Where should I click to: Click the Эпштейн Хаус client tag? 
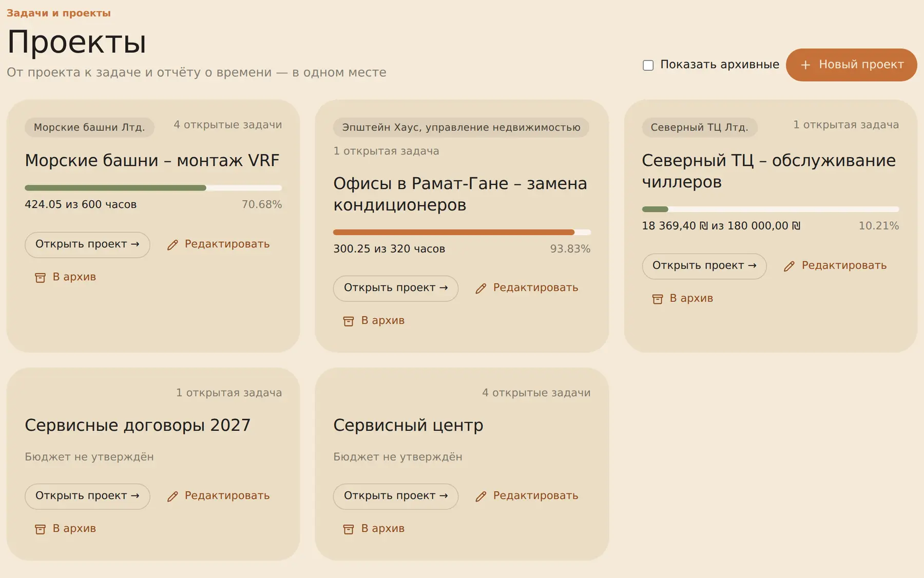461,127
